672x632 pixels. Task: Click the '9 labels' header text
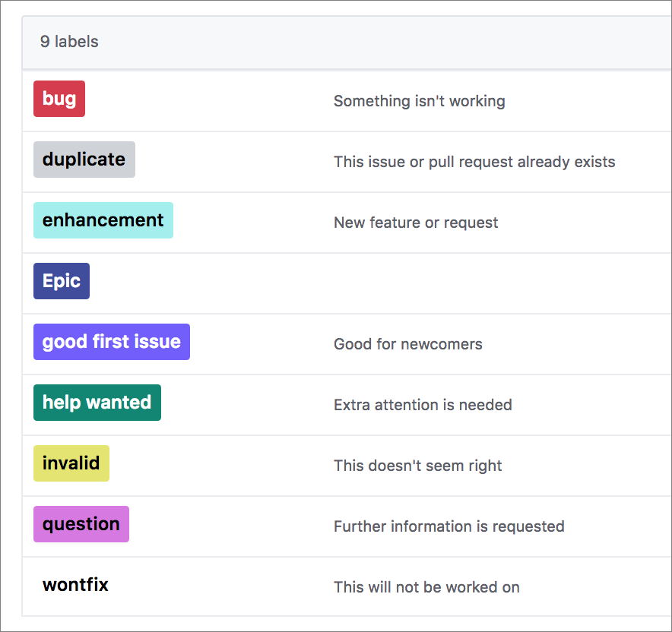[69, 42]
